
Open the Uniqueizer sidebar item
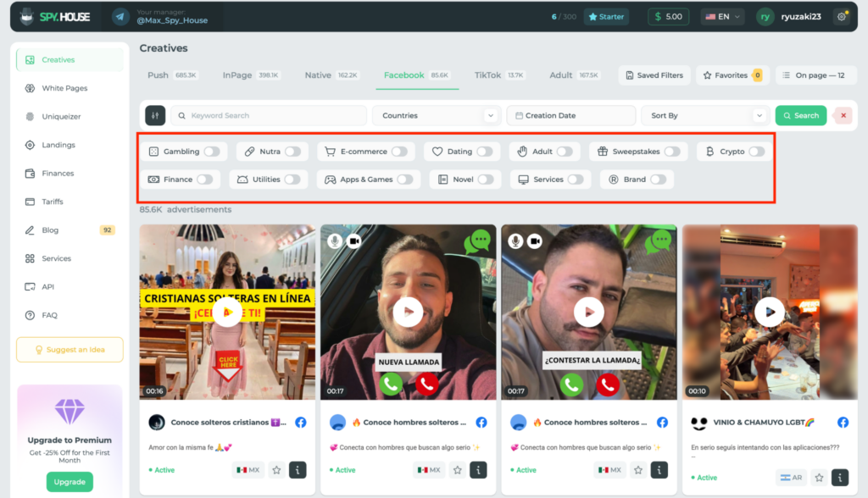coord(61,116)
